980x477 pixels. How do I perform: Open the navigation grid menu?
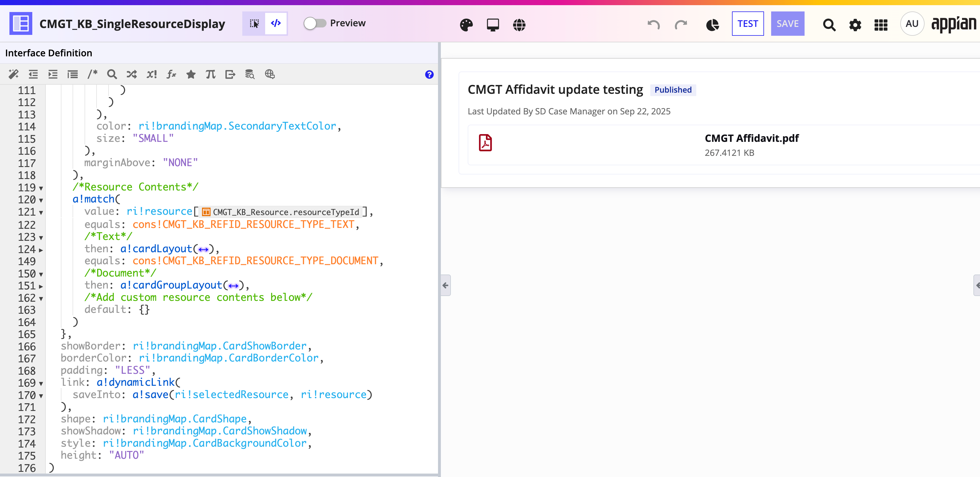pyautogui.click(x=881, y=25)
